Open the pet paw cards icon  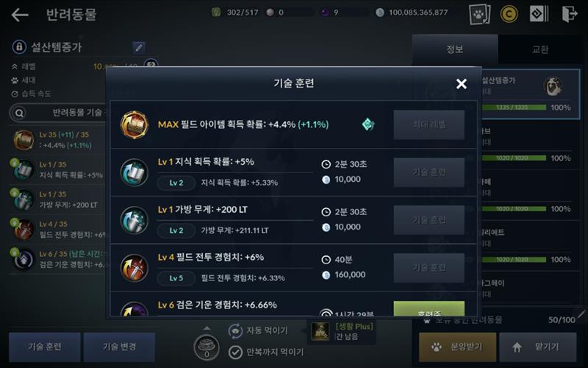point(480,14)
